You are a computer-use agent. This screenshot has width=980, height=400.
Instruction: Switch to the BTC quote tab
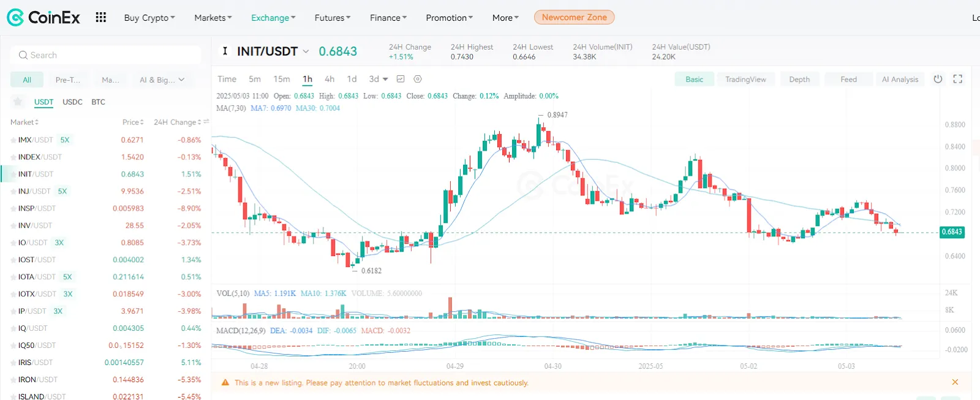[98, 102]
